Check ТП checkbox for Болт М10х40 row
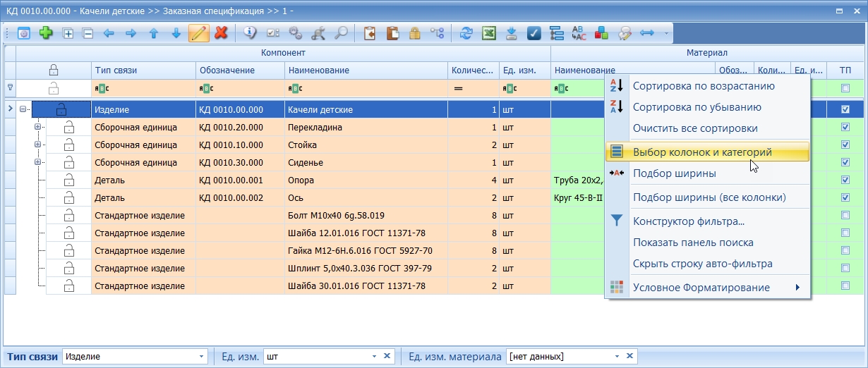868x368 pixels. pos(845,215)
